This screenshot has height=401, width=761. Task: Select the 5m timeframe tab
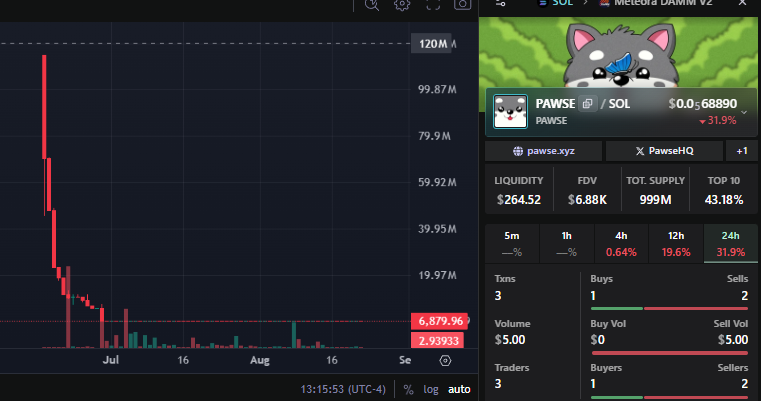coord(512,244)
